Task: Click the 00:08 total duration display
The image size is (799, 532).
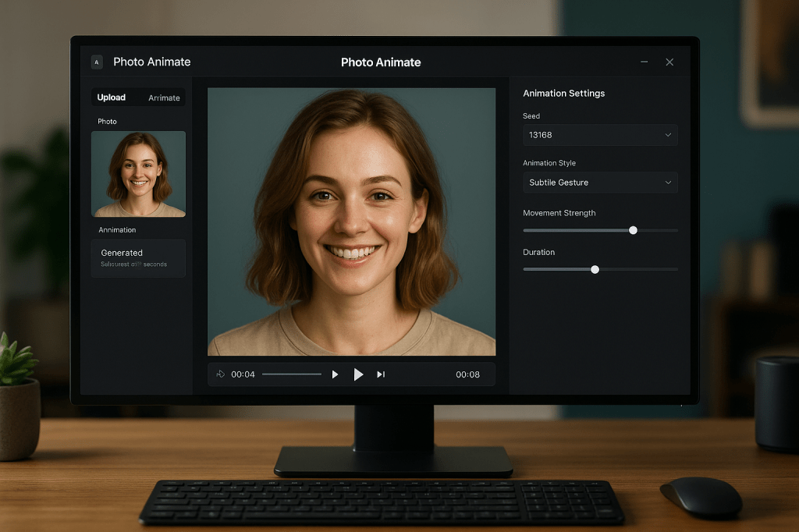Action: click(467, 374)
